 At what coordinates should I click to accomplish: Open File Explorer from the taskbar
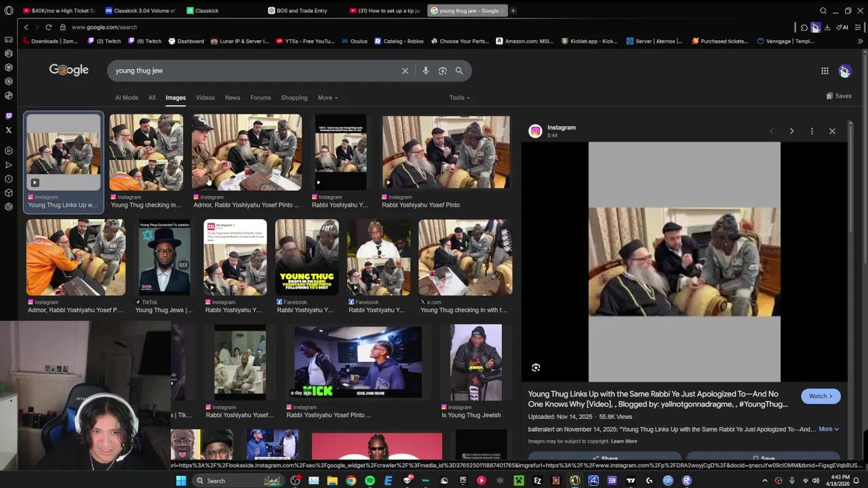pos(332,481)
